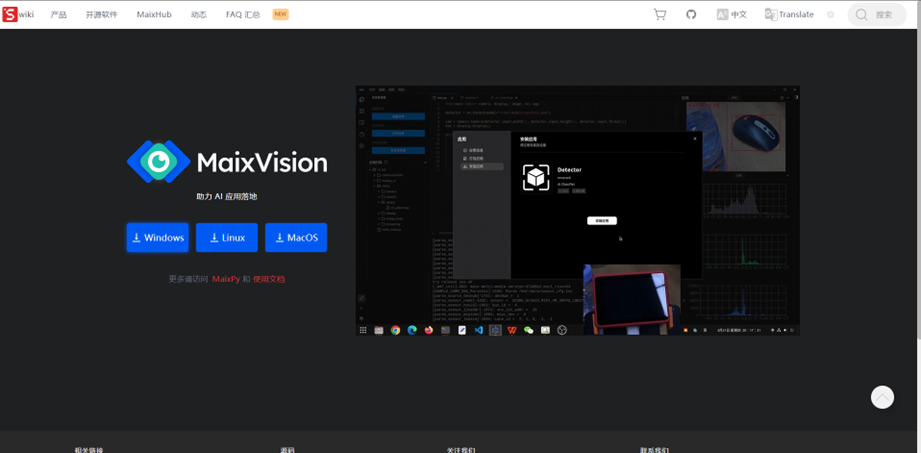Download MaixVision for Linux
The image size is (921, 453).
click(227, 237)
